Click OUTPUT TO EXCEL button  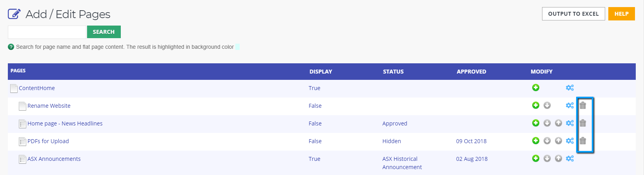click(573, 14)
